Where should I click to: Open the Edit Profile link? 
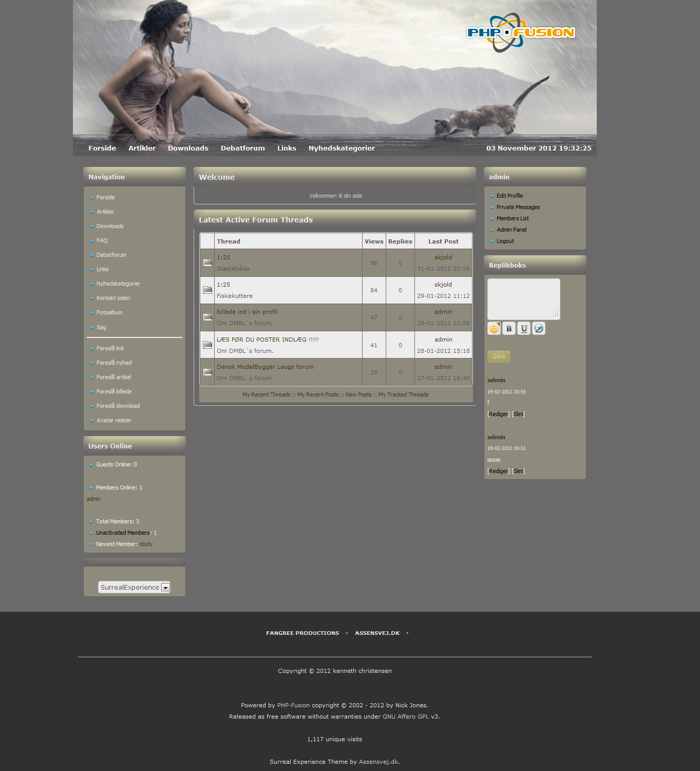(x=509, y=196)
